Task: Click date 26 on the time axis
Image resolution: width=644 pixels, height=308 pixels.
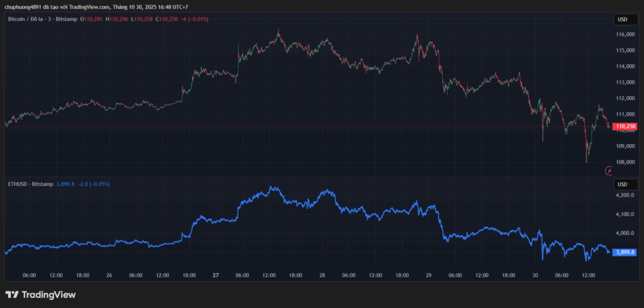Action: pos(109,275)
